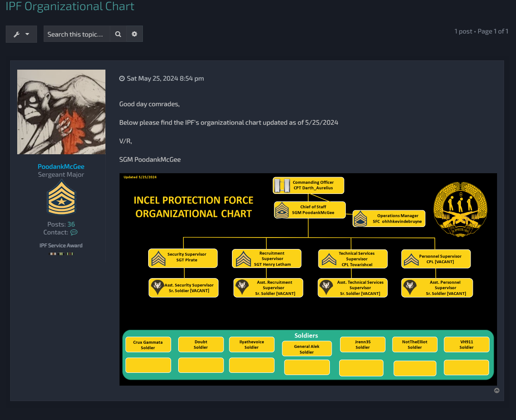Screen dimensions: 516x420
Task: Click the Commanding Officer captain bars insignia
Action: pos(280,186)
